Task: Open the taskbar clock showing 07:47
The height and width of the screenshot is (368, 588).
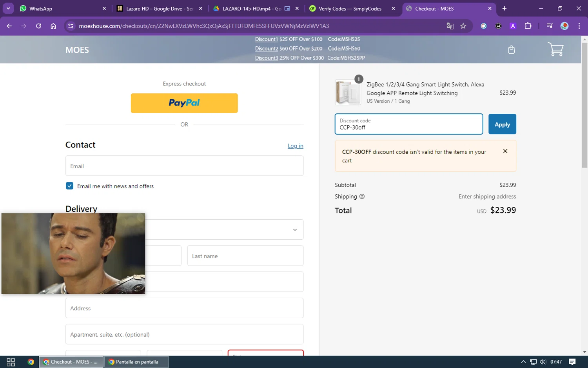Action: click(x=556, y=362)
